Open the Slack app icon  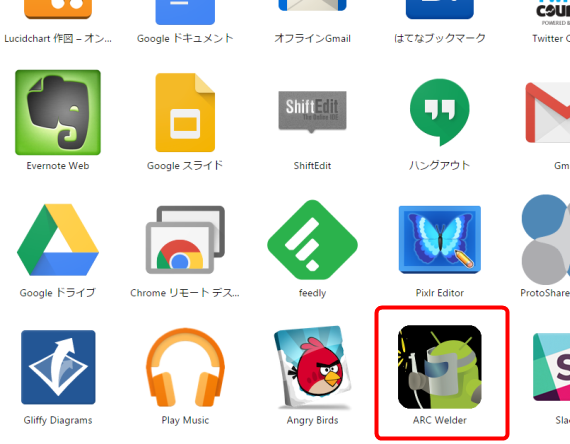[x=551, y=367]
